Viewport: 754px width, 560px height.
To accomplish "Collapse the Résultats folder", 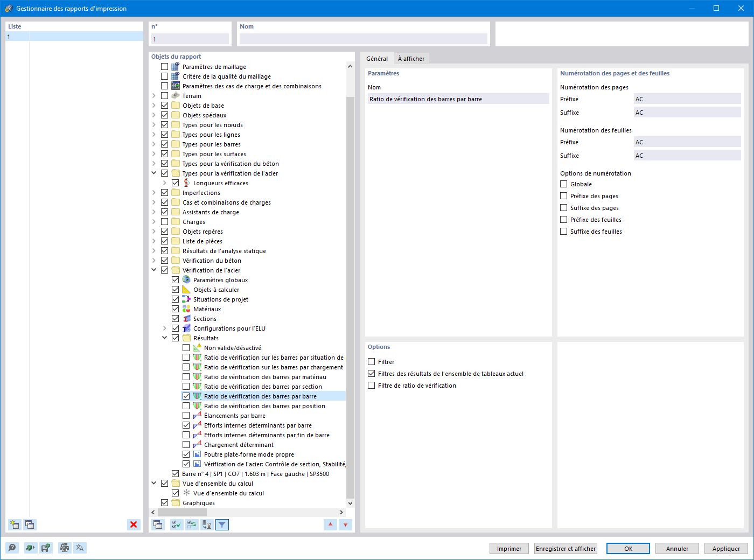I will click(x=165, y=338).
